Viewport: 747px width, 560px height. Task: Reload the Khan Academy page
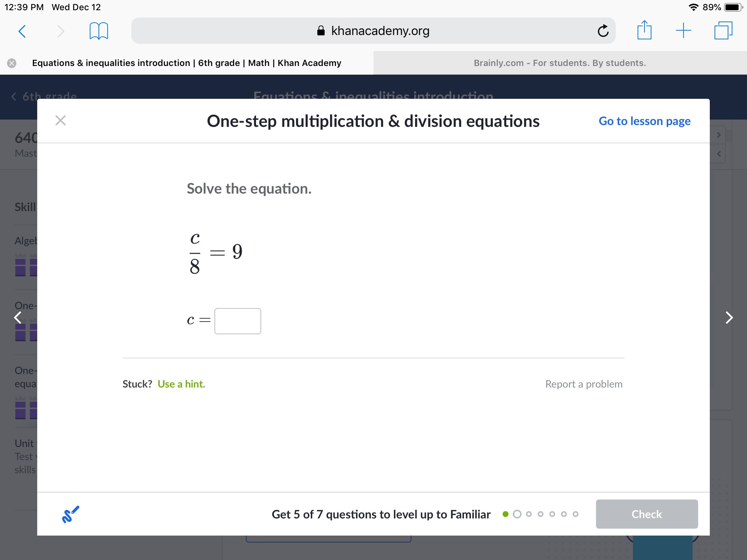pos(603,31)
